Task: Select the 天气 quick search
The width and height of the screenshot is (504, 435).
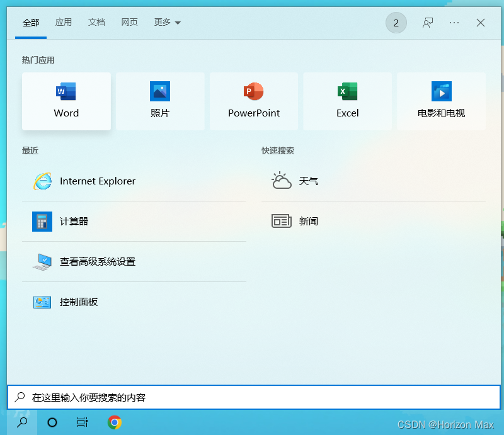Action: [x=374, y=181]
